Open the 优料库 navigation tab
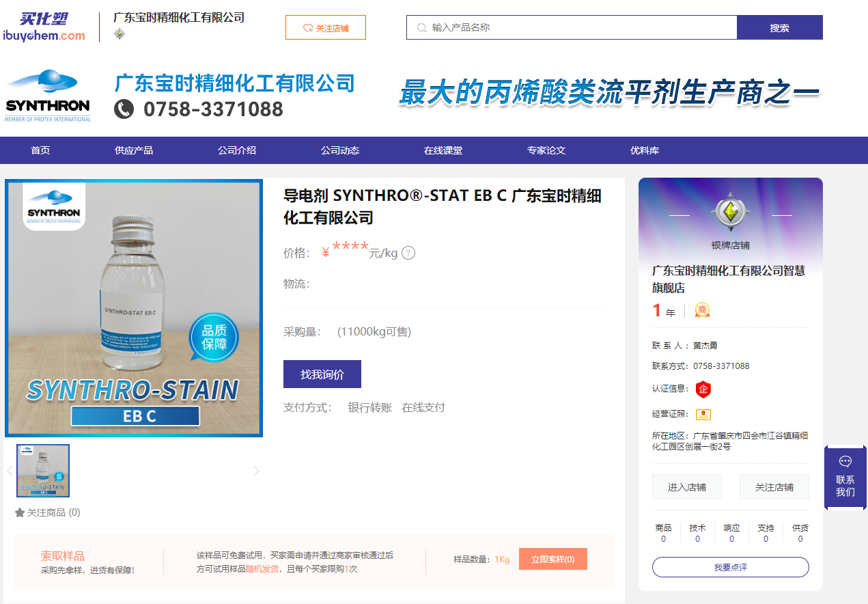The width and height of the screenshot is (868, 604). [x=645, y=150]
